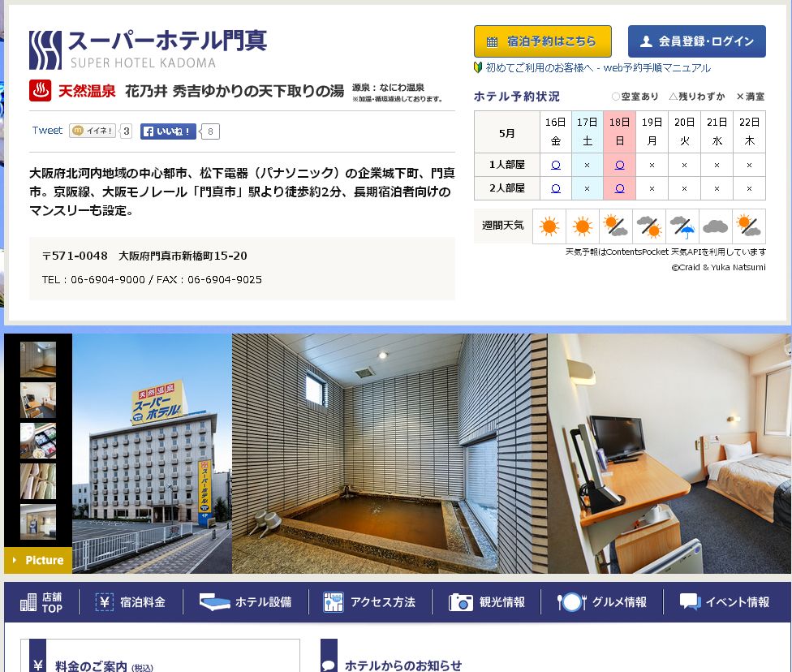Open ホテル設備 menu item
792x672 pixels.
tap(246, 602)
